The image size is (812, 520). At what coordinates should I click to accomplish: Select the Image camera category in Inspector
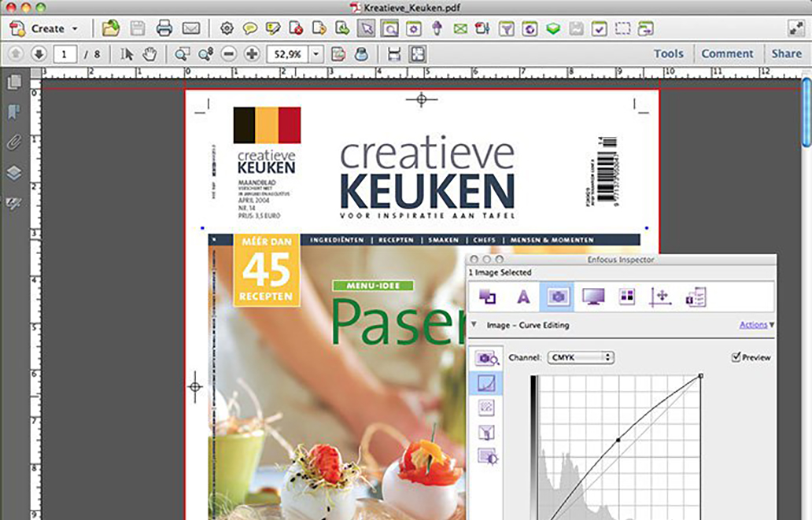[556, 297]
